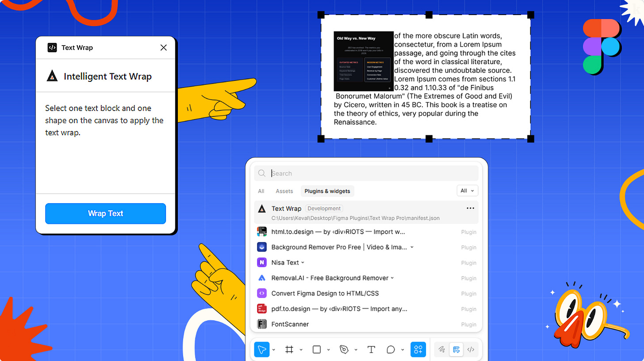Click the Nisa Text plugin icon
This screenshot has height=361, width=644.
(x=262, y=262)
